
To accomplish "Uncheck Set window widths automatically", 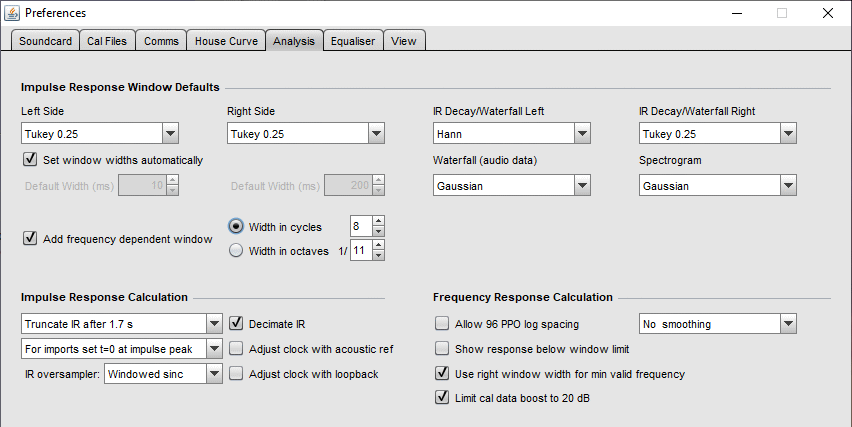I will 30,160.
